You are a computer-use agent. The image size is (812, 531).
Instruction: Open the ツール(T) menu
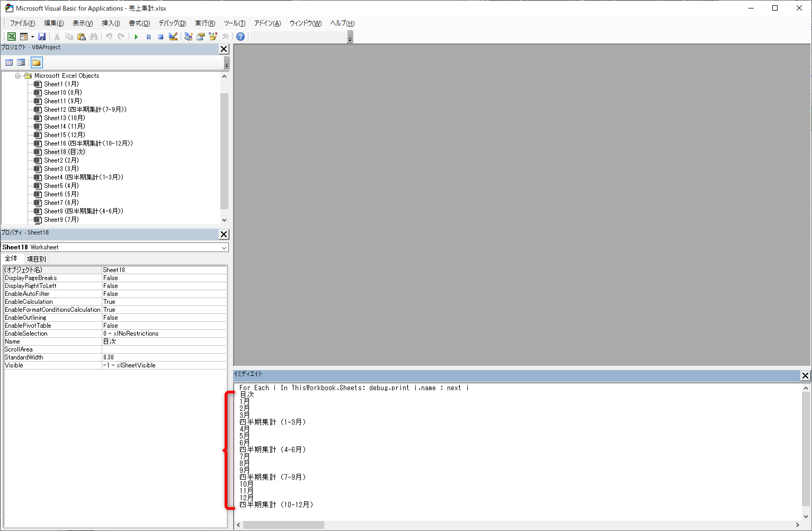pos(234,23)
